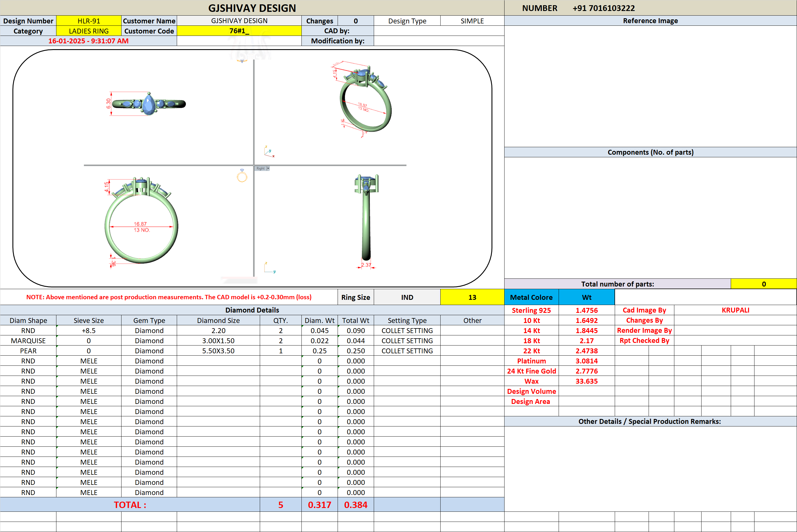797x532 pixels.
Task: Click the KRUPALI name cell
Action: coord(735,310)
